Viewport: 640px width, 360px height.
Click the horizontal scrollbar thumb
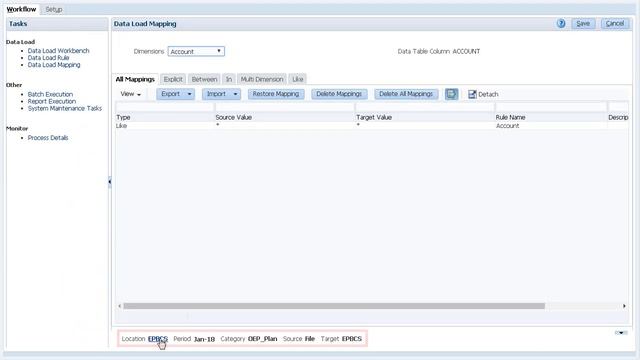point(334,306)
